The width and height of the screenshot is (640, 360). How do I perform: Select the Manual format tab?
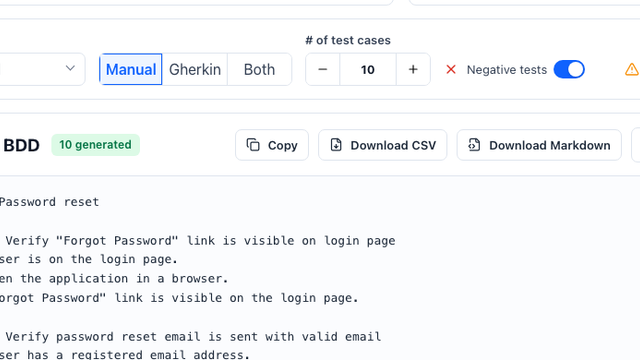pyautogui.click(x=131, y=69)
